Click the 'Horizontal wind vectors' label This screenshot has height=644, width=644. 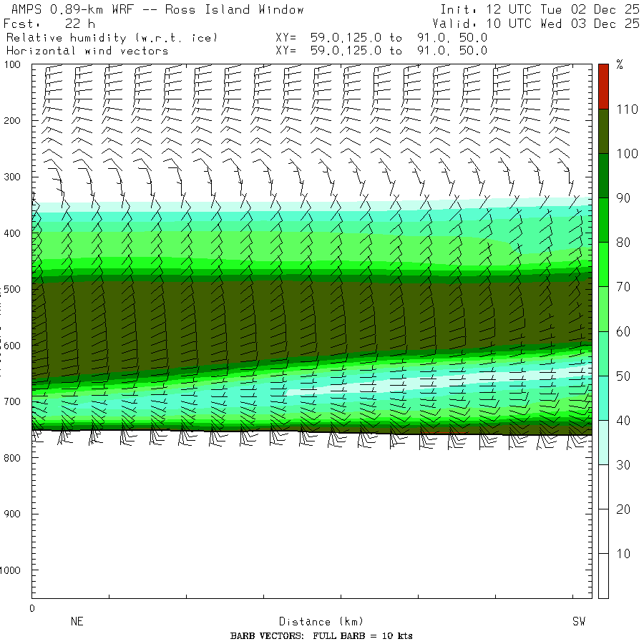(87, 51)
